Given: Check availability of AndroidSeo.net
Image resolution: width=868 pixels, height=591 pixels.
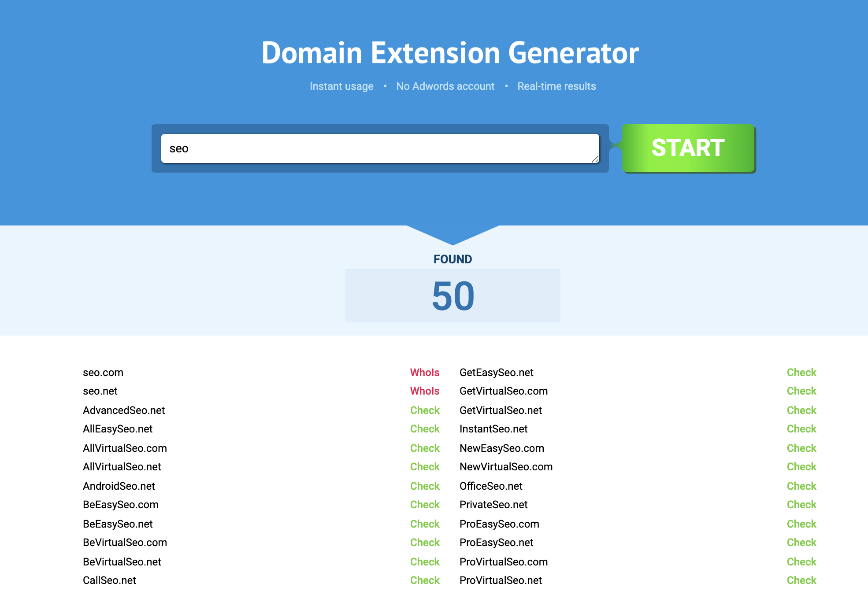Looking at the screenshot, I should (425, 486).
